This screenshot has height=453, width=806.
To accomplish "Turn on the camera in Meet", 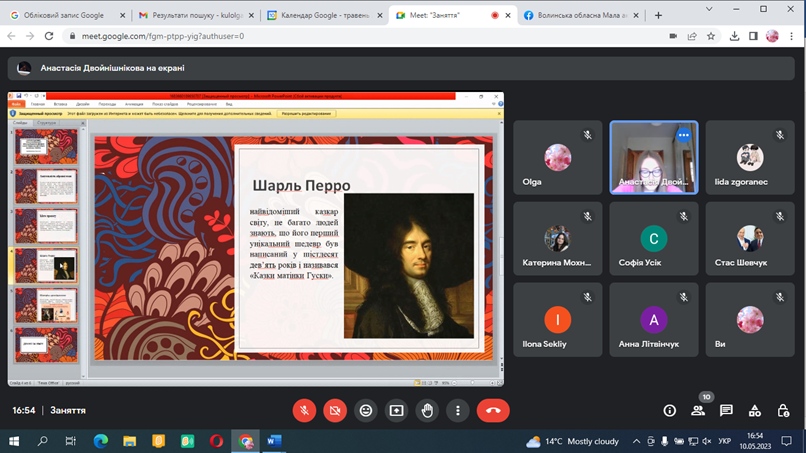I will [335, 411].
